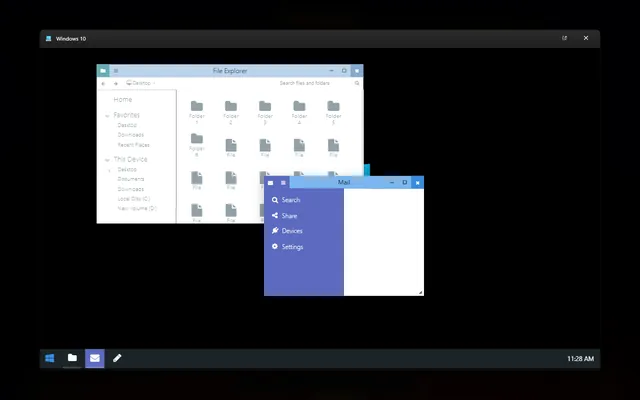640x400 pixels.
Task: Select Folder 2 icon
Action: click(231, 106)
